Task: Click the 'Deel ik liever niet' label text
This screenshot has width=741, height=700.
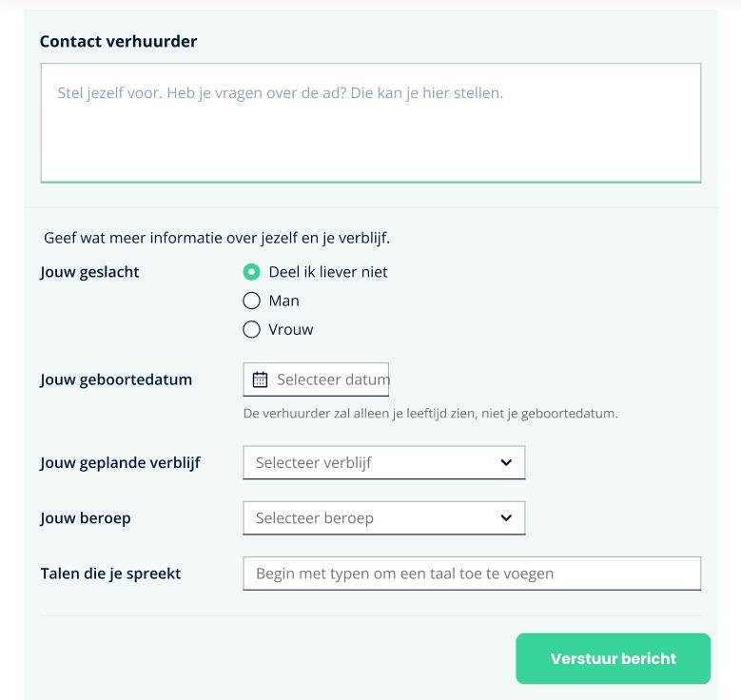Action: pos(328,272)
